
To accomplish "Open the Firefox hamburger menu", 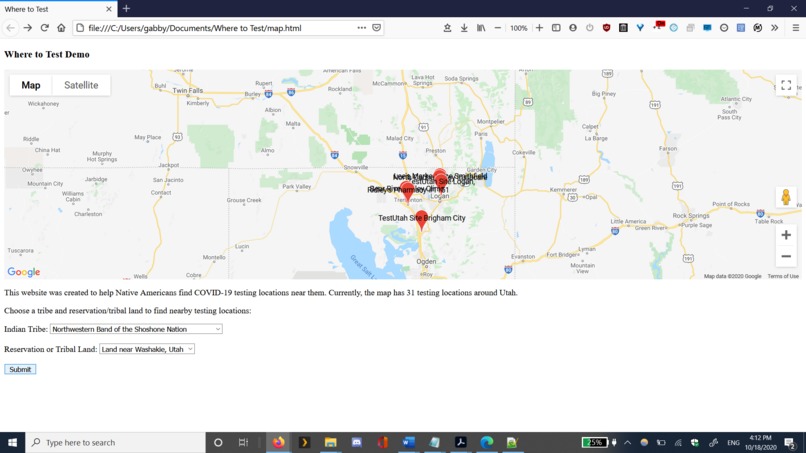I will coord(796,28).
